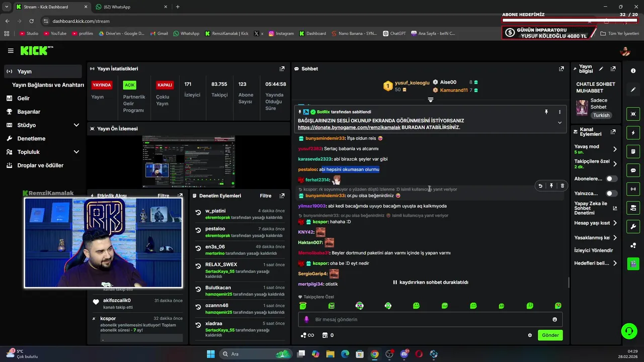The width and height of the screenshot is (644, 362).
Task: Open Yavaş mod options
Action: point(596,149)
